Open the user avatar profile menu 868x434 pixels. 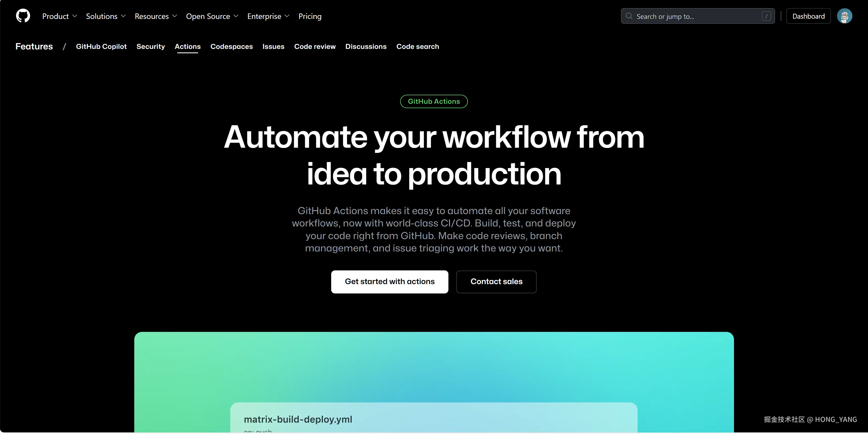click(844, 16)
